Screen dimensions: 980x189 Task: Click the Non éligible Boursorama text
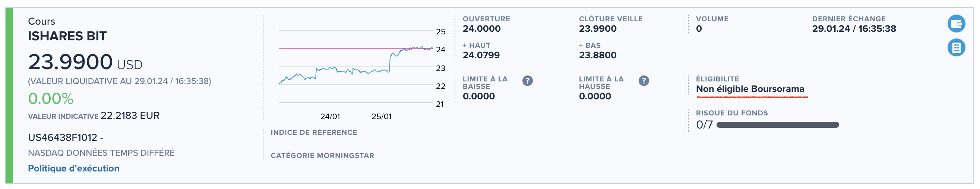pyautogui.click(x=750, y=89)
